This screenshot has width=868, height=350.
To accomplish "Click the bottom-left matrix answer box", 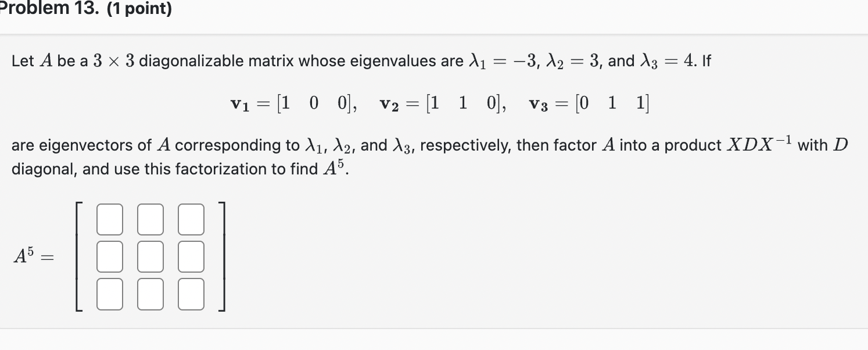I will (x=110, y=293).
